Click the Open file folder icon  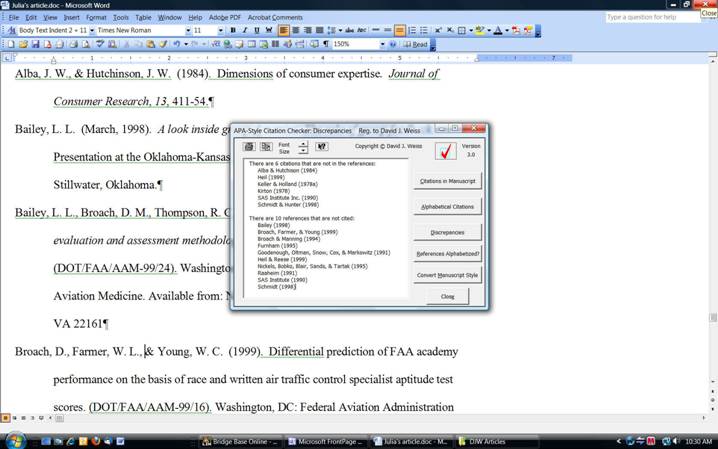[23, 44]
